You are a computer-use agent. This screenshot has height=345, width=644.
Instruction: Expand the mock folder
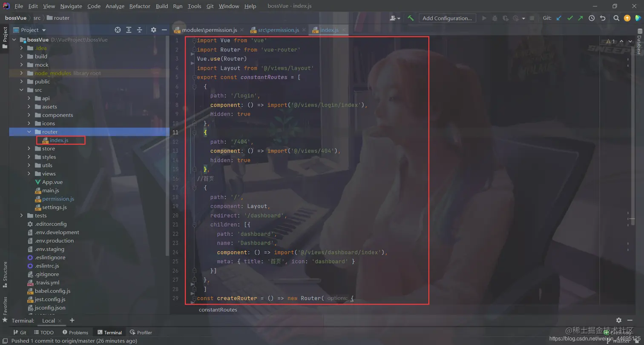(x=22, y=65)
